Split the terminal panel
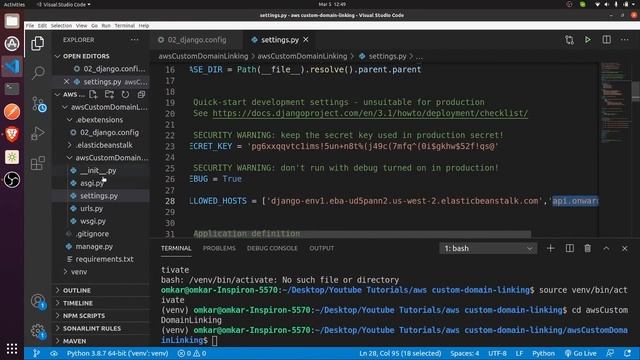Viewport: 640px width, 360px height. tap(569, 248)
